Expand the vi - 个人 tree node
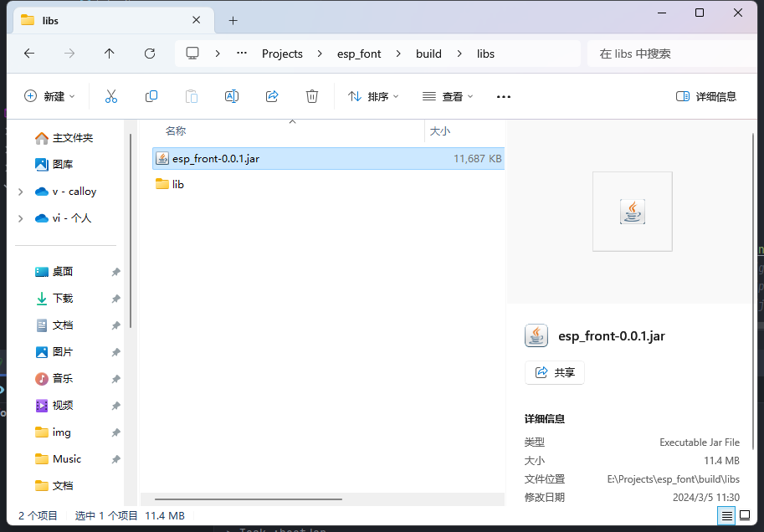This screenshot has width=764, height=532. coord(20,219)
